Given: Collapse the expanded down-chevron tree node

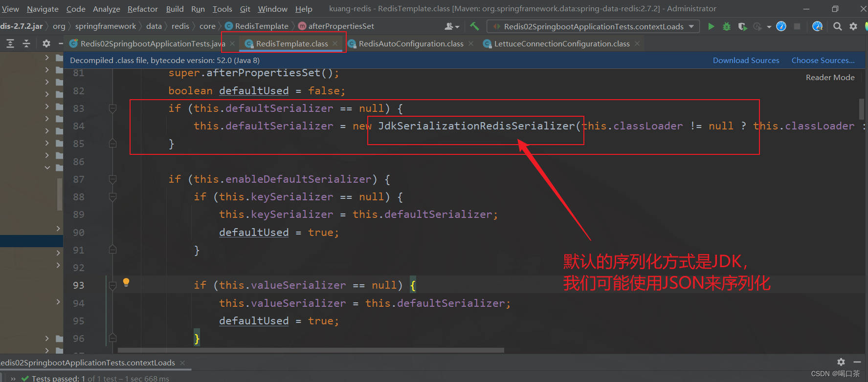Looking at the screenshot, I should 47,168.
